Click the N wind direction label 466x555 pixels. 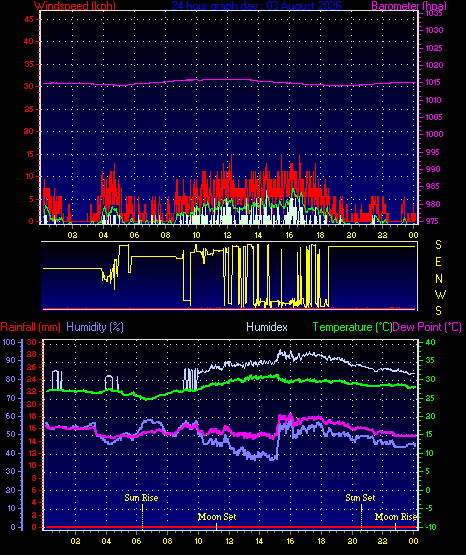[439, 279]
